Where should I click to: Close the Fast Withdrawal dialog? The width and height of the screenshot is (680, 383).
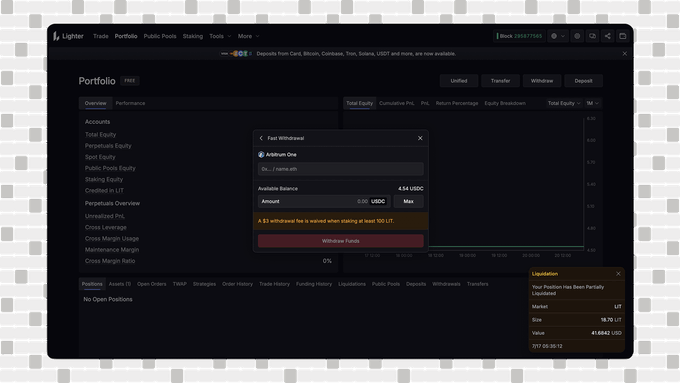coord(420,138)
